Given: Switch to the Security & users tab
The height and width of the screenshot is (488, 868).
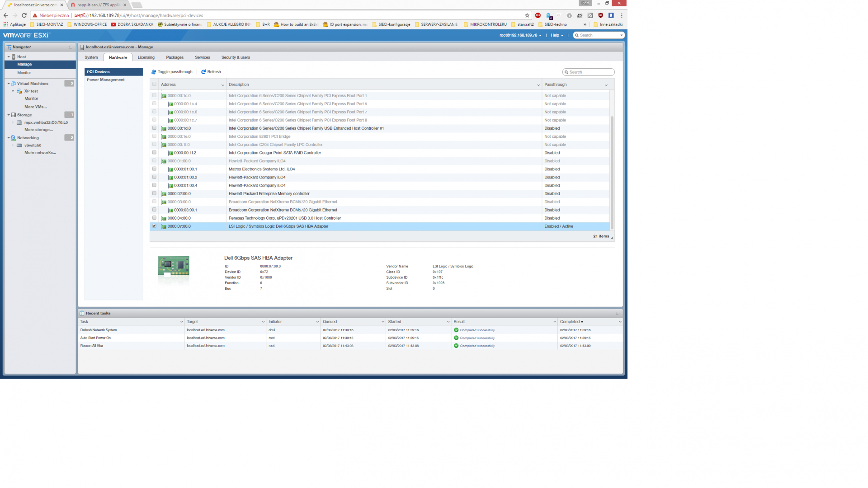Looking at the screenshot, I should click(x=236, y=57).
